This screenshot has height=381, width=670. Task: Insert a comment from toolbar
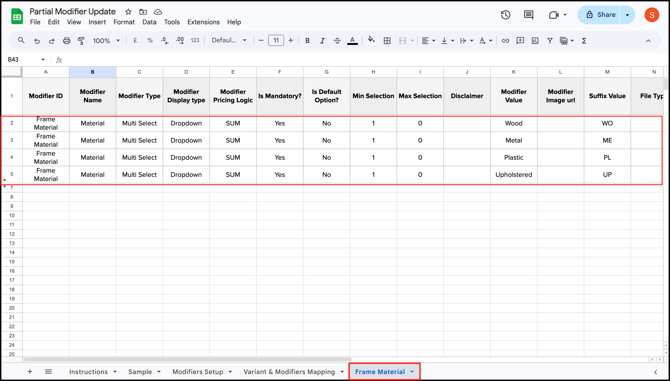(x=520, y=41)
